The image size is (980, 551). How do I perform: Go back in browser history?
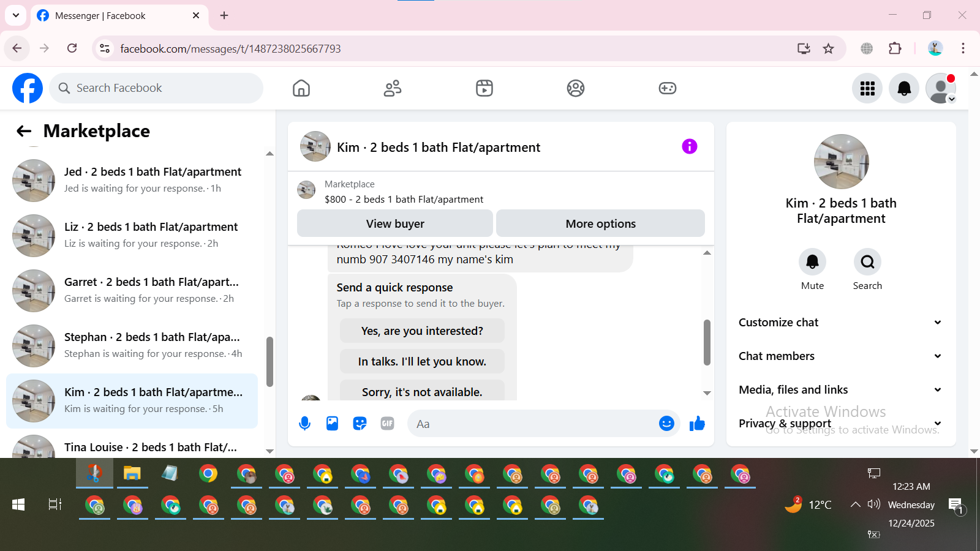(17, 48)
